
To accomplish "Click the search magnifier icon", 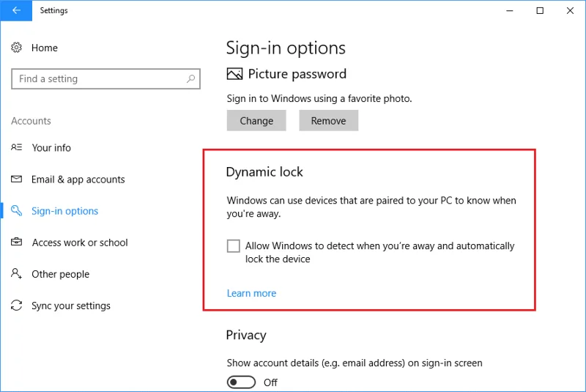I will (x=190, y=79).
